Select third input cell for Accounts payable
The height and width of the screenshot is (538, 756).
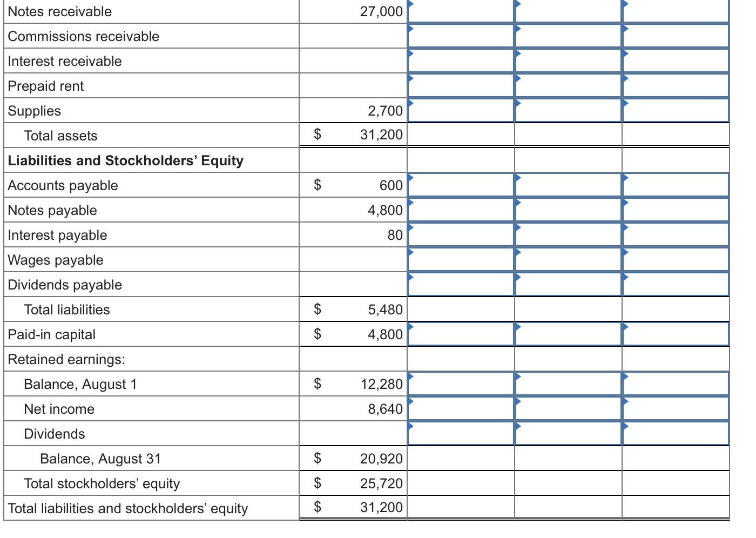pyautogui.click(x=676, y=185)
